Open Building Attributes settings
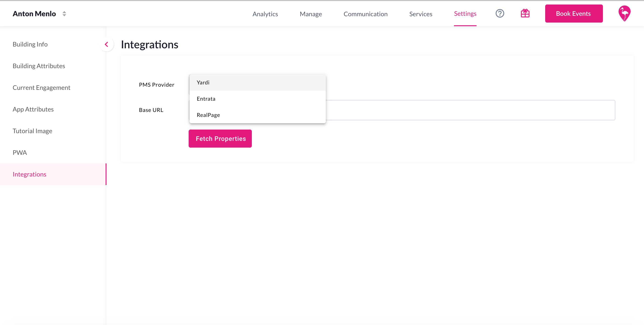This screenshot has height=325, width=644. (x=53, y=66)
